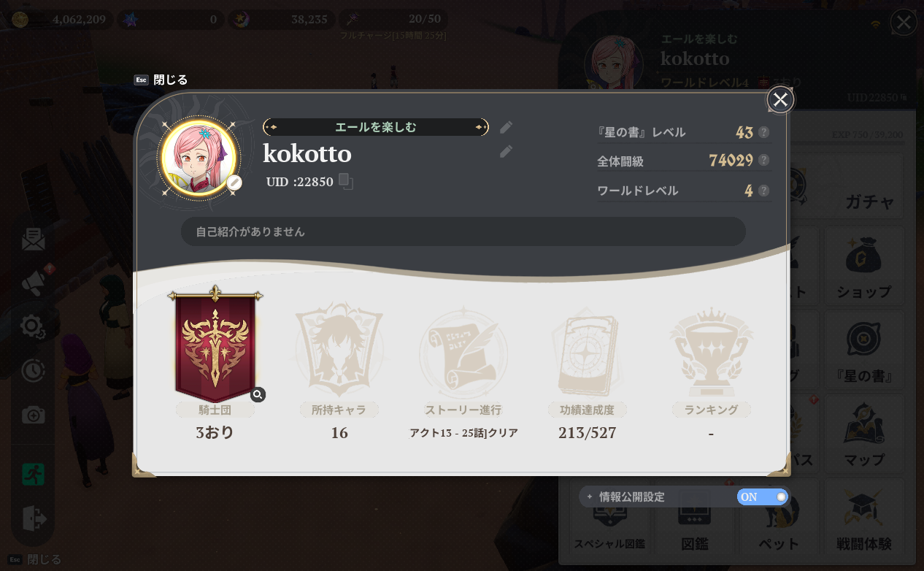
Task: Change the profile avatar via edit badge
Action: pyautogui.click(x=234, y=183)
